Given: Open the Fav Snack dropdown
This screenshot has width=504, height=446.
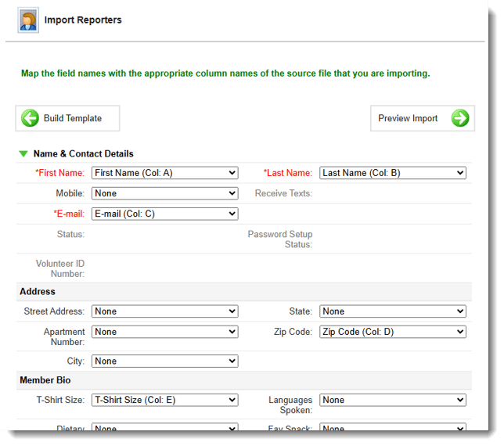Looking at the screenshot, I should [x=393, y=428].
